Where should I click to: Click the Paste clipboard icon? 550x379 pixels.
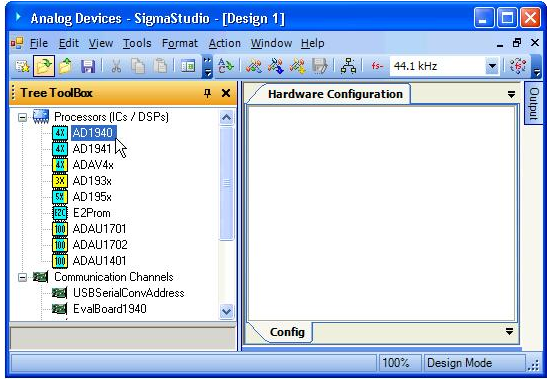point(160,66)
